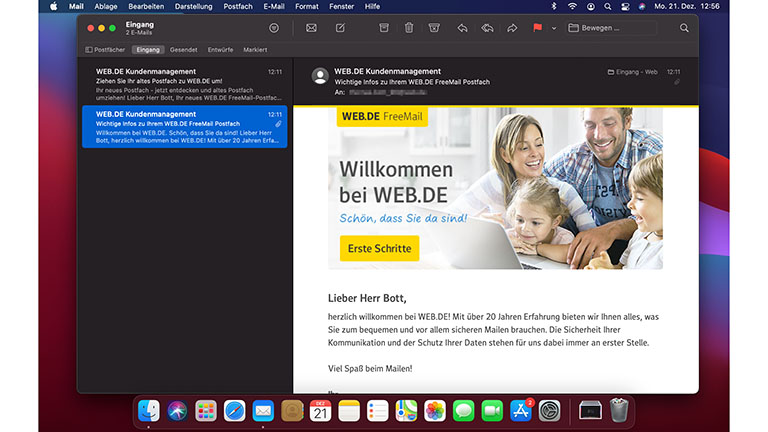Switch to the Gesendet tab
Image resolution: width=768 pixels, height=432 pixels.
coord(183,49)
